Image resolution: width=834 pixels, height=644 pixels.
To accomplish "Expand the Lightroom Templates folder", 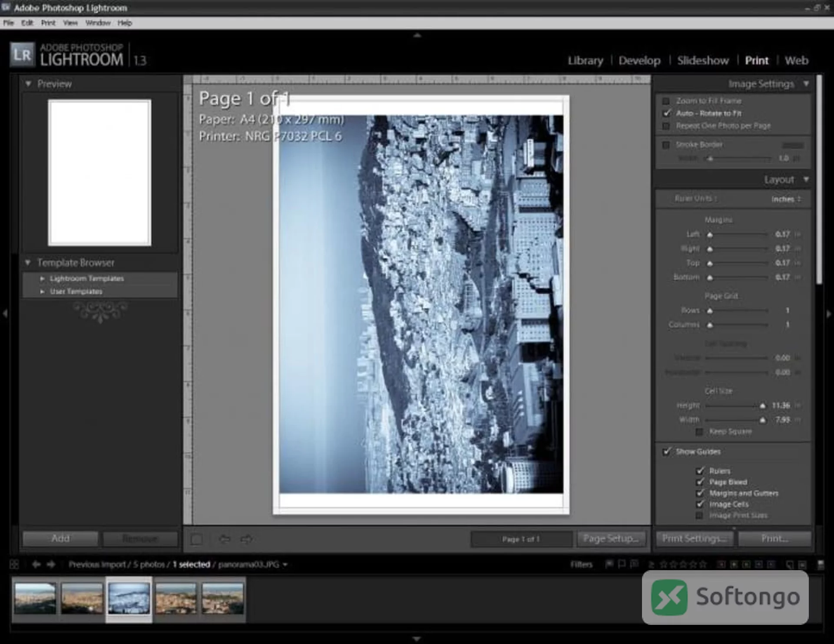I will [42, 278].
